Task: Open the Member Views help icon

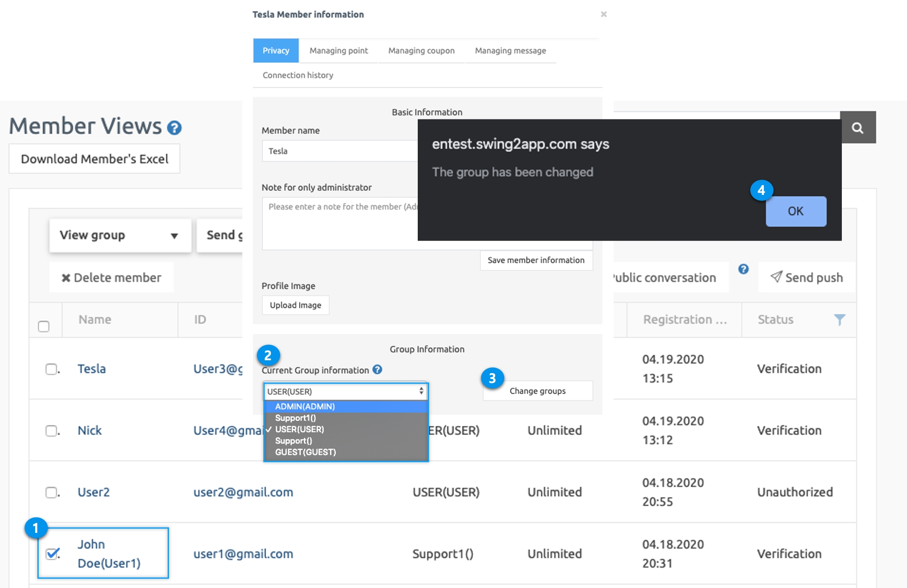Action: coord(174,128)
